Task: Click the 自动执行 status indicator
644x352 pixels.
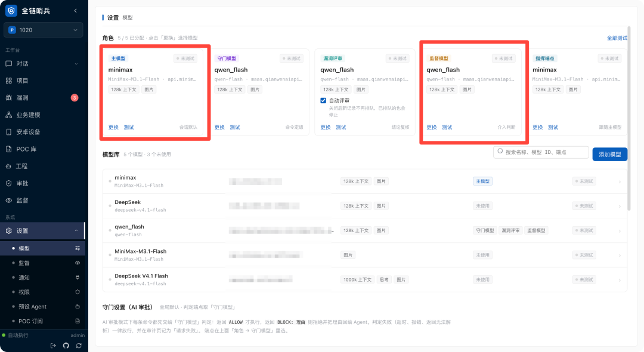Action: pos(15,335)
